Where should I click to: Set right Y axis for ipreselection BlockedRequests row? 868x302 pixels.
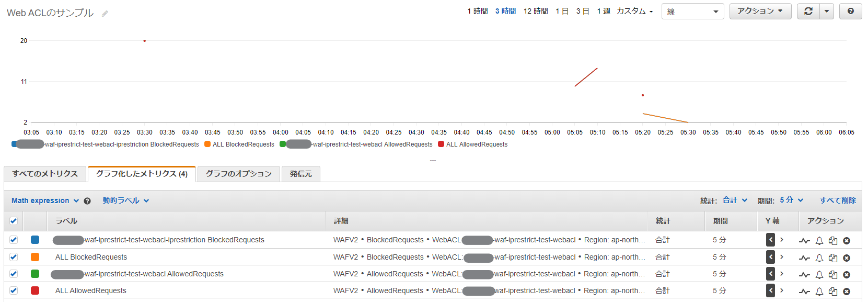coord(782,240)
